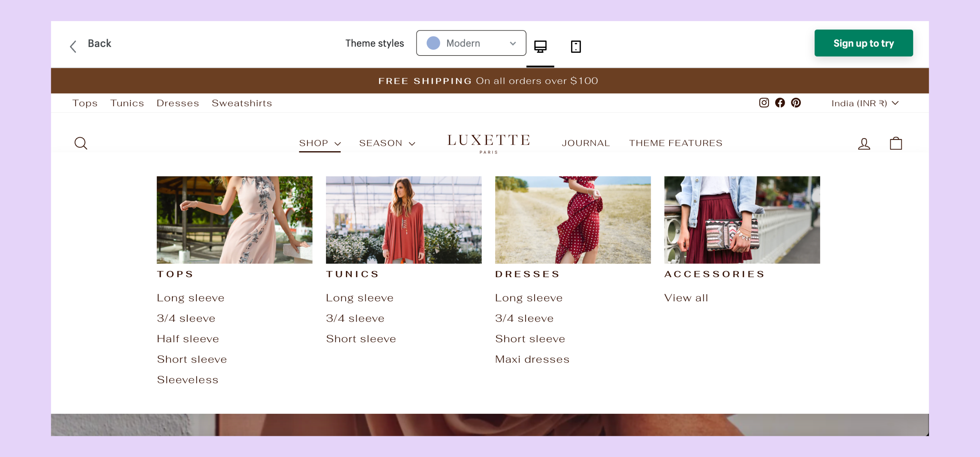
Task: Click the Modern style blue color swatch
Action: tap(433, 43)
